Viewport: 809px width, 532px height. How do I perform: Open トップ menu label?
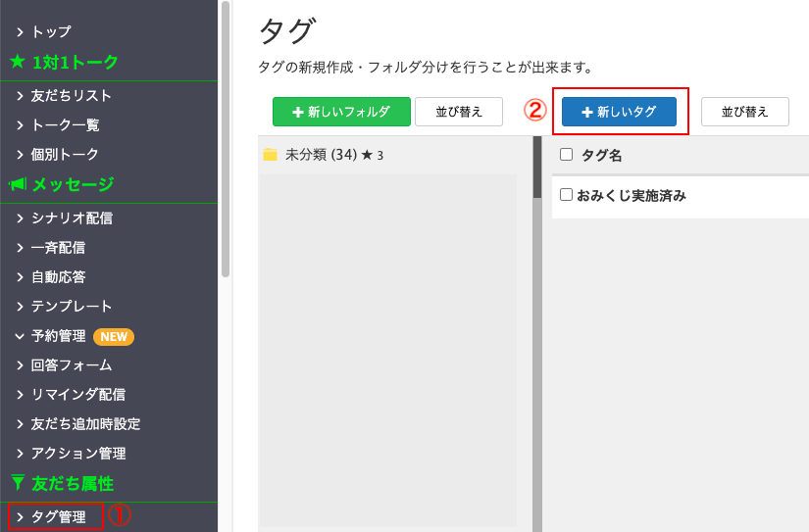tap(52, 32)
